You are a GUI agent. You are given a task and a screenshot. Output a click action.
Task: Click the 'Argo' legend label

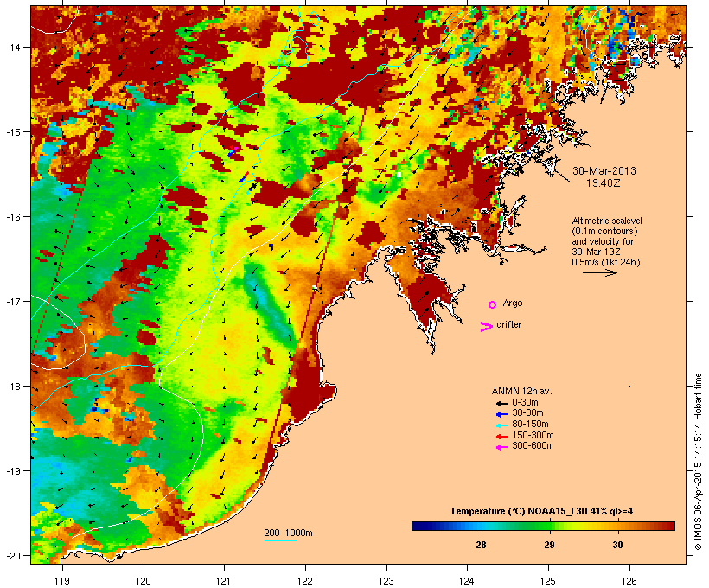pos(513,303)
